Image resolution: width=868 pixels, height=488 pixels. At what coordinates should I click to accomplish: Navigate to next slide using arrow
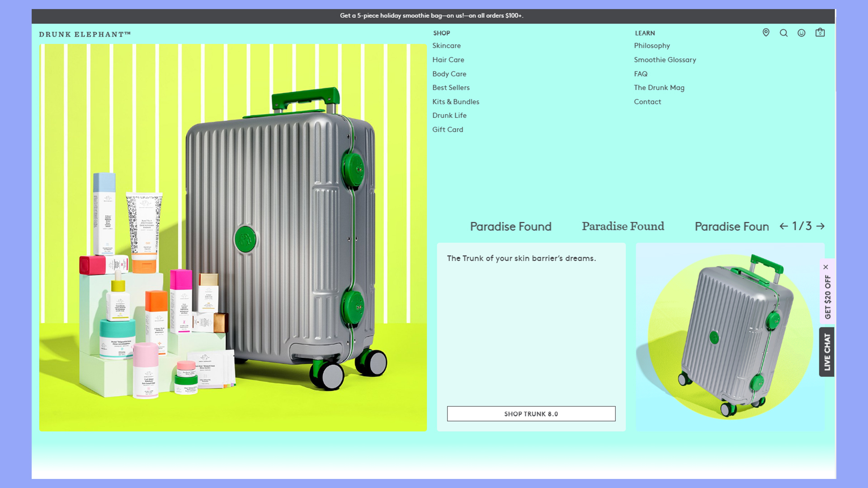(821, 226)
